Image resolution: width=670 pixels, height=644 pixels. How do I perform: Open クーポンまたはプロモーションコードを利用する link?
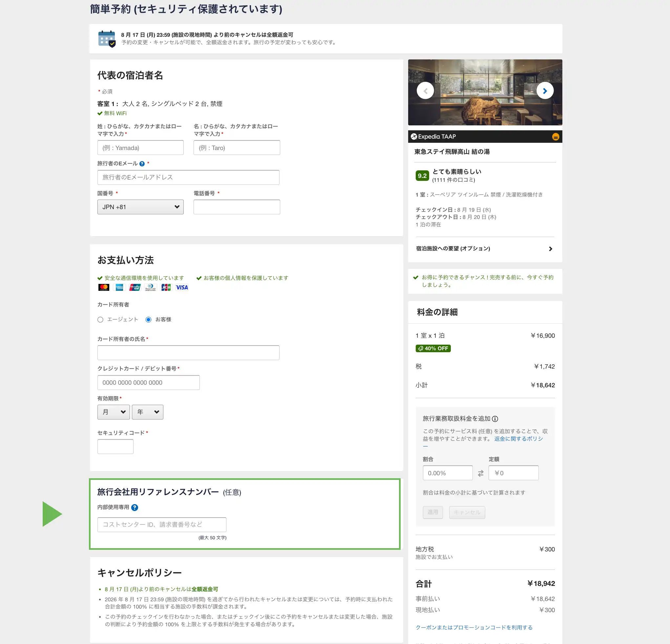(474, 627)
